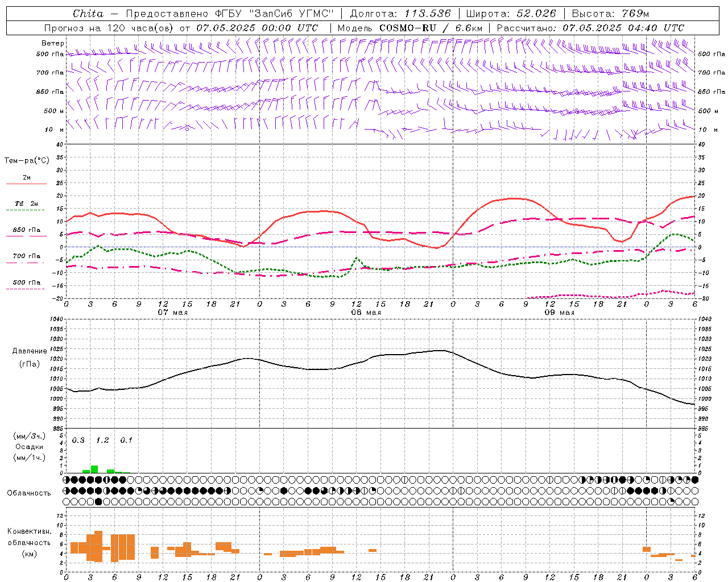Click dashed line sample under Td 2м legend

pyautogui.click(x=26, y=210)
